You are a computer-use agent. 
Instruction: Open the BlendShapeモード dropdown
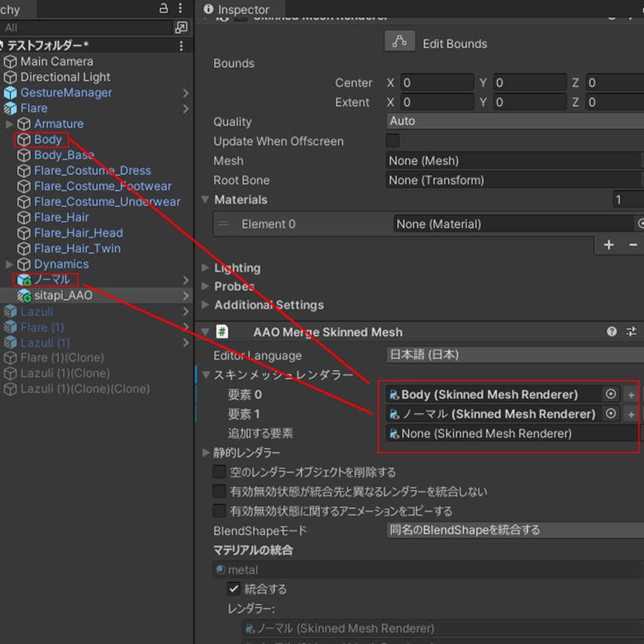click(515, 530)
